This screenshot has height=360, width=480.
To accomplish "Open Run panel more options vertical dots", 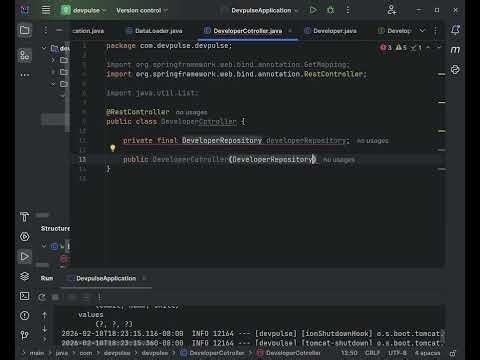I will point(99,297).
